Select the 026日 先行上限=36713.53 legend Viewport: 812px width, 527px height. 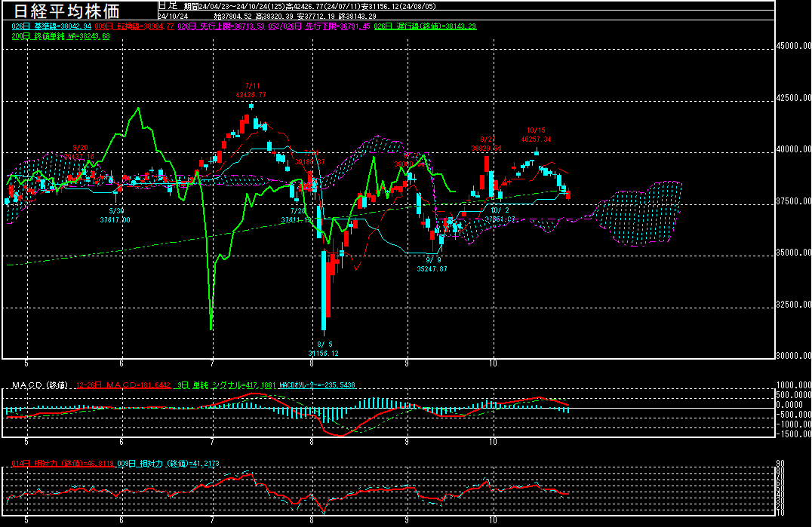pyautogui.click(x=221, y=26)
